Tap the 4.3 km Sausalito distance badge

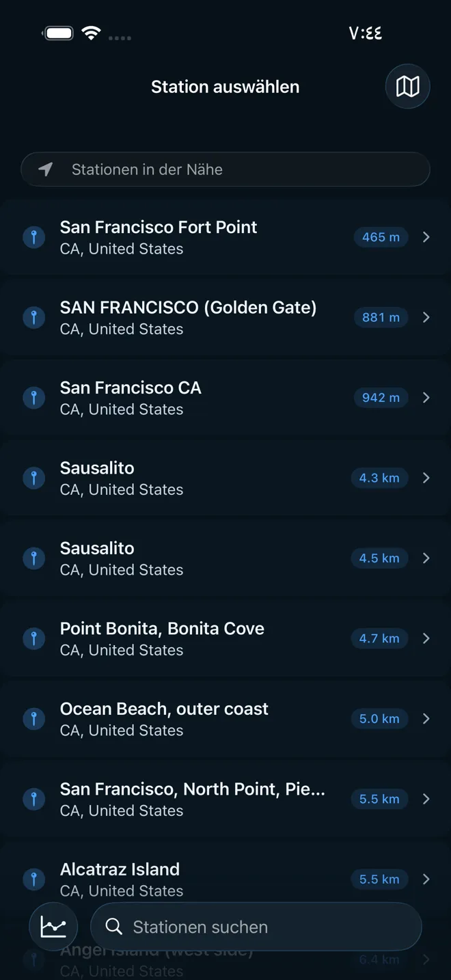[x=379, y=478]
